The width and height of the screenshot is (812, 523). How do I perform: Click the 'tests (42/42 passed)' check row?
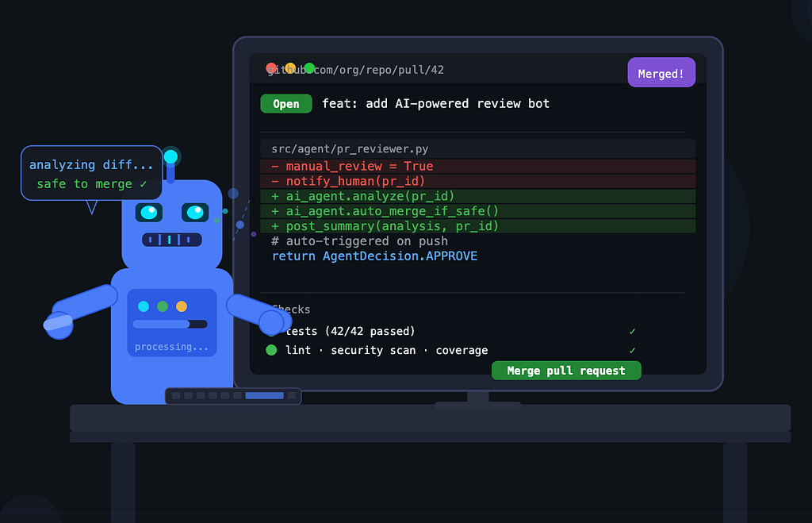coord(450,331)
